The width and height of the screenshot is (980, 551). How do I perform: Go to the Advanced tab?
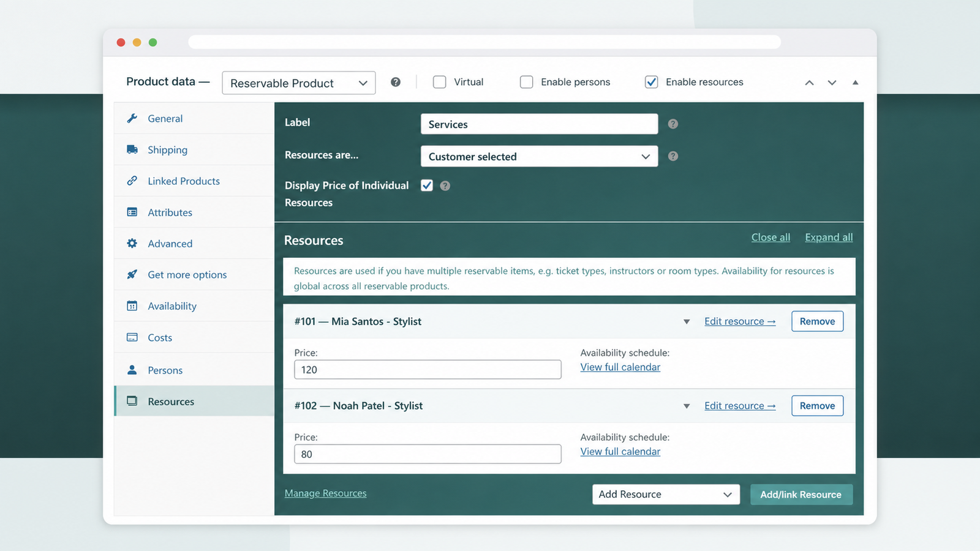click(194, 243)
